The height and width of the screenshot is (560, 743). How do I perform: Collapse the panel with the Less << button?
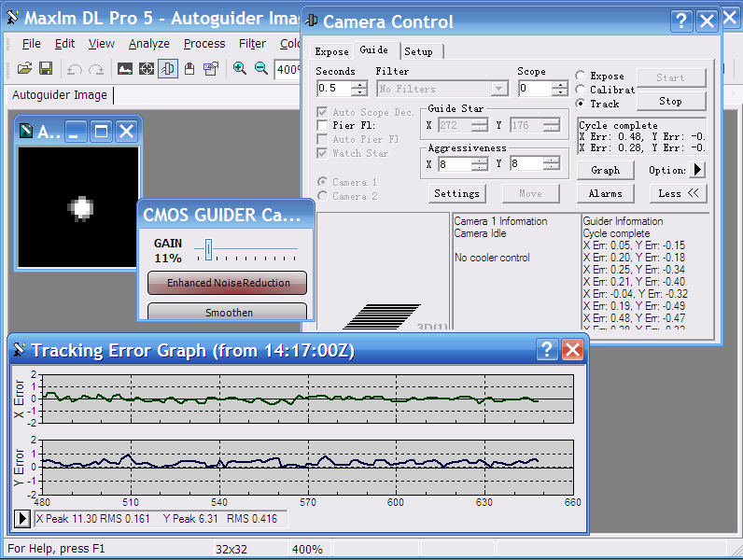tap(678, 193)
